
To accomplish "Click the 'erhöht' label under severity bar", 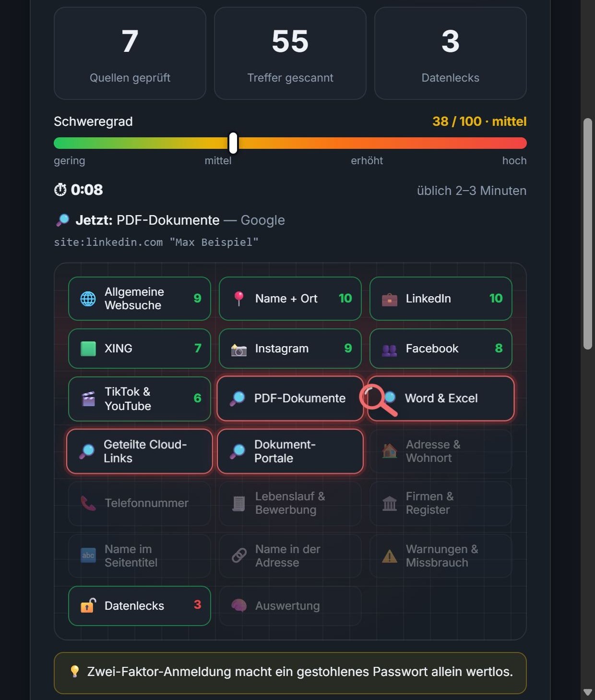I will 367,161.
